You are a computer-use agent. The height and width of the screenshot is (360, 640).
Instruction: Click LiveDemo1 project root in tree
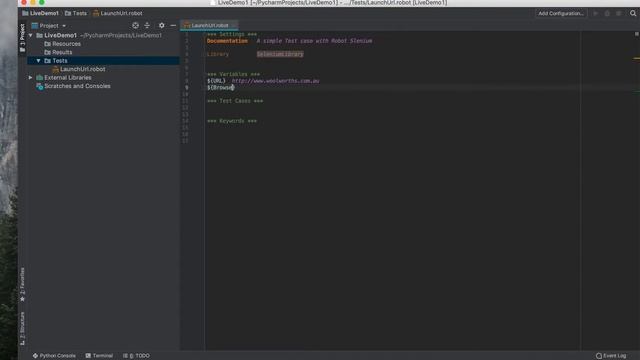point(60,36)
